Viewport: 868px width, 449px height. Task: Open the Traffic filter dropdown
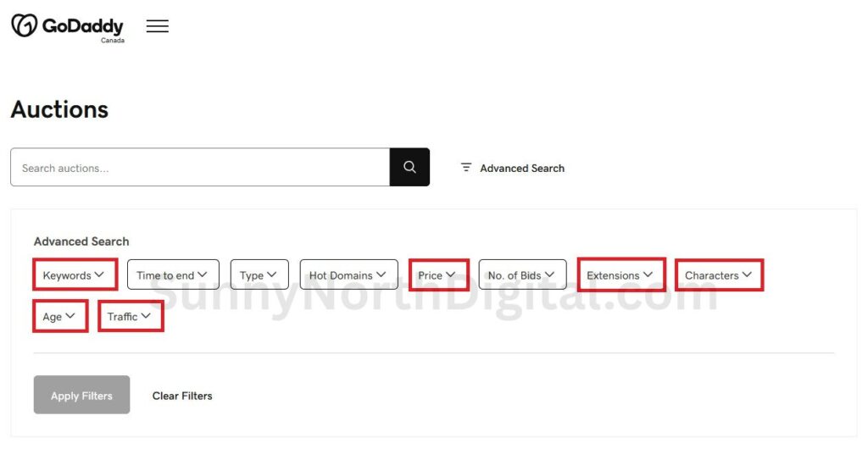pyautogui.click(x=130, y=316)
